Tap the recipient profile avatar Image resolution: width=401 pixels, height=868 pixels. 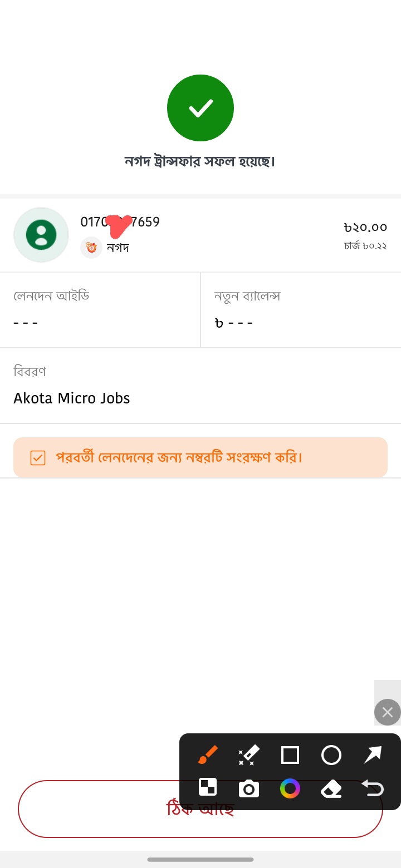(x=41, y=235)
